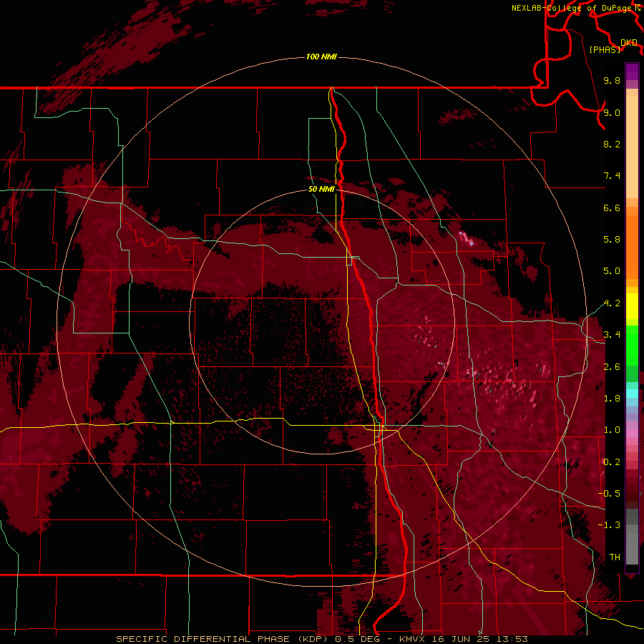Select the 1.0 value on the color scale
This screenshot has width=644, height=644.
[612, 429]
